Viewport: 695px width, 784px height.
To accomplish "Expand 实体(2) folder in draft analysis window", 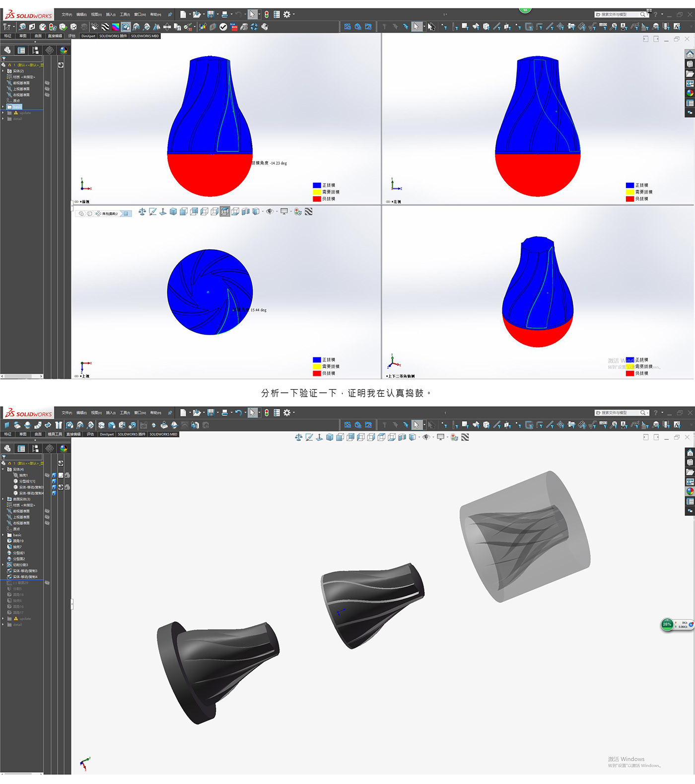I will click(3, 71).
